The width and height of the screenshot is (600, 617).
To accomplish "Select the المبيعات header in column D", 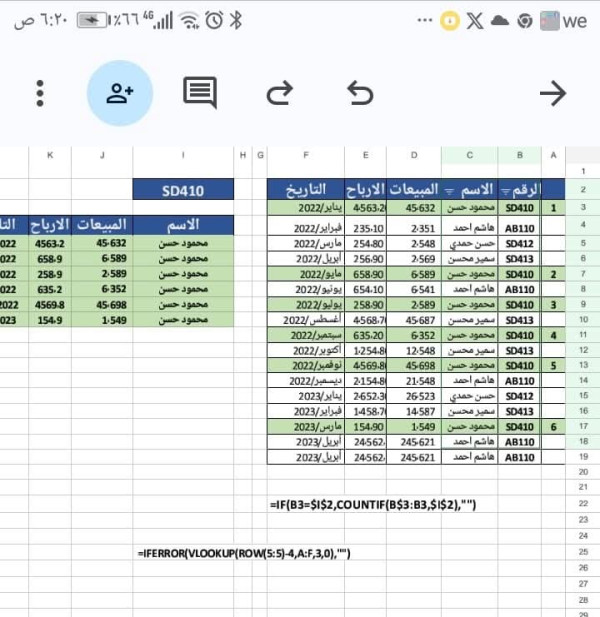I will 414,189.
